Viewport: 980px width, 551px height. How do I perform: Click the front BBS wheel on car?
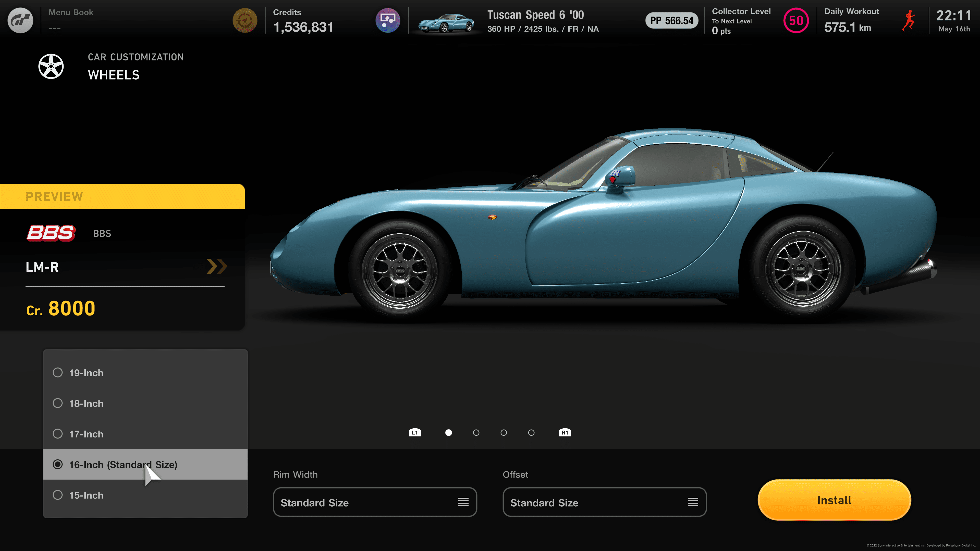[x=400, y=270]
